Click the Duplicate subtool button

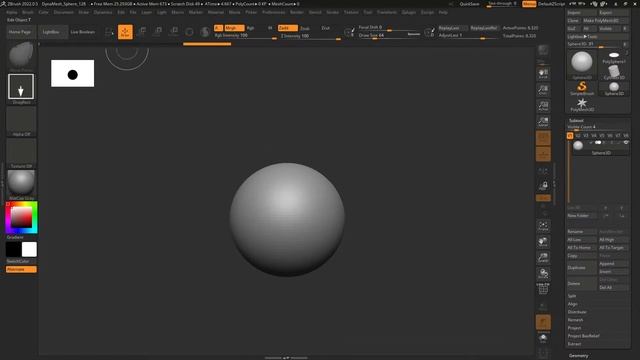coord(582,268)
